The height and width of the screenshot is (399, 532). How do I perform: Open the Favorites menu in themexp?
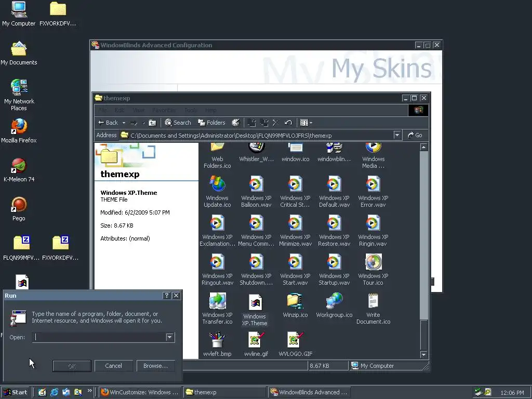tap(164, 110)
